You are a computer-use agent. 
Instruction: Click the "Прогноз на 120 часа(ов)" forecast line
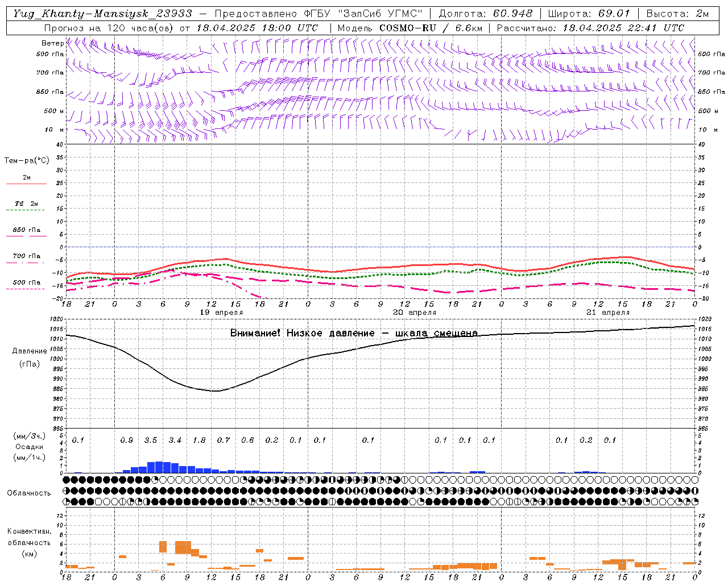pos(181,27)
